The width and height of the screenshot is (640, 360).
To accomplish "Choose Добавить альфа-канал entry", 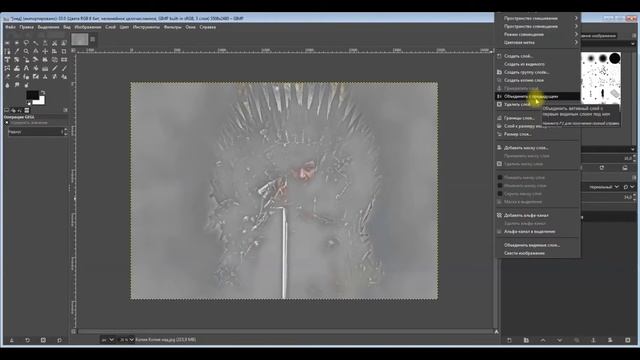I will tap(537, 215).
